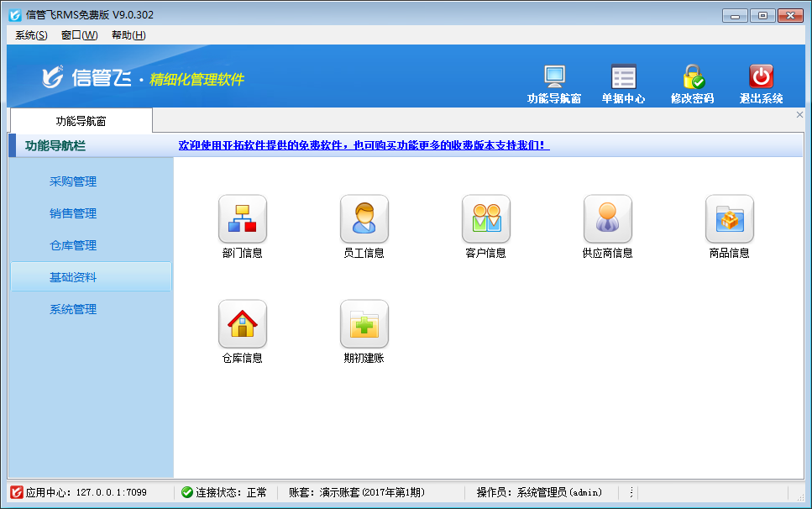Click the welcome link about paid versions
This screenshot has width=812, height=509.
coord(364,145)
